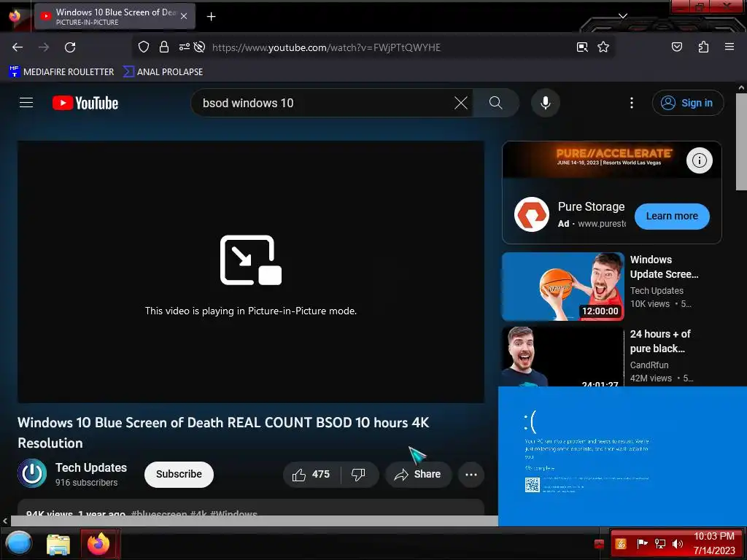Viewport: 747px width, 560px height.
Task: Open the site permissions icon in address bar
Action: pyautogui.click(x=184, y=47)
